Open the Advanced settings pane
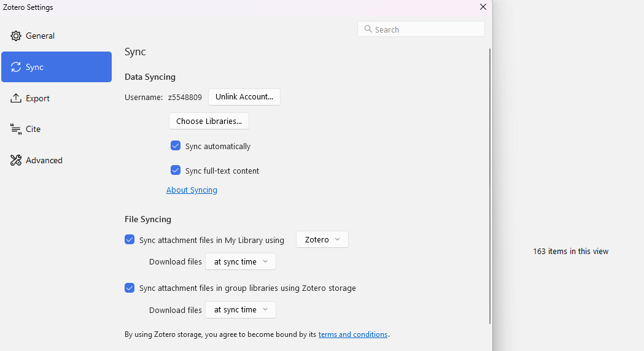The width and height of the screenshot is (644, 351). 56,160
